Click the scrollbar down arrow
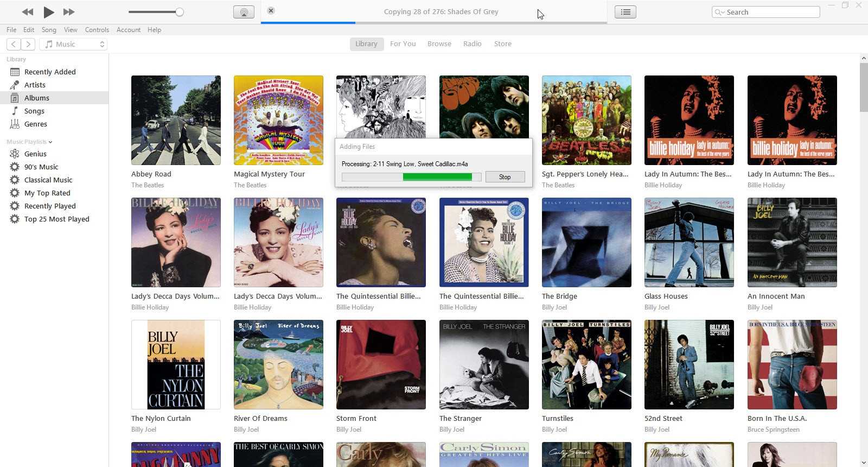 coord(864,463)
